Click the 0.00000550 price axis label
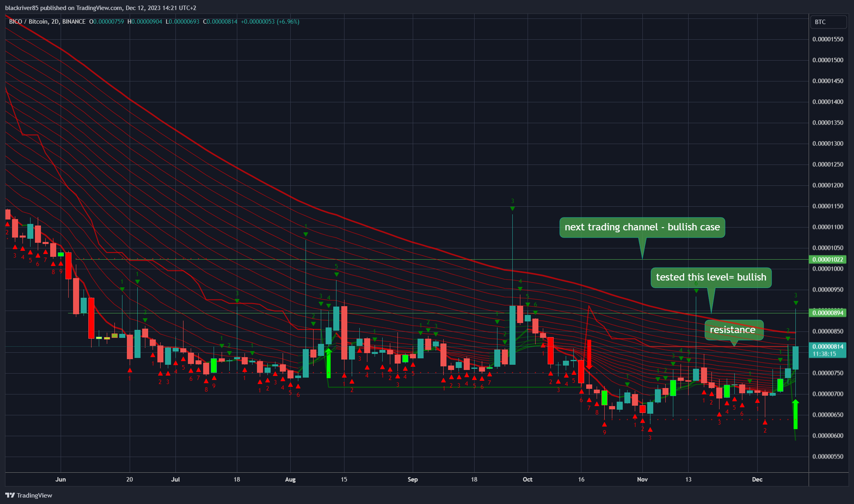The height and width of the screenshot is (504, 854). 828,457
